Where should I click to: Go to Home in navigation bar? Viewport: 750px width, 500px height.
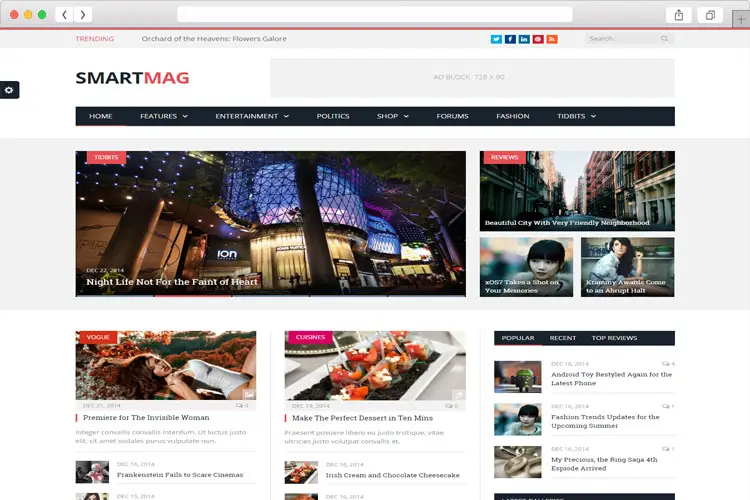100,116
